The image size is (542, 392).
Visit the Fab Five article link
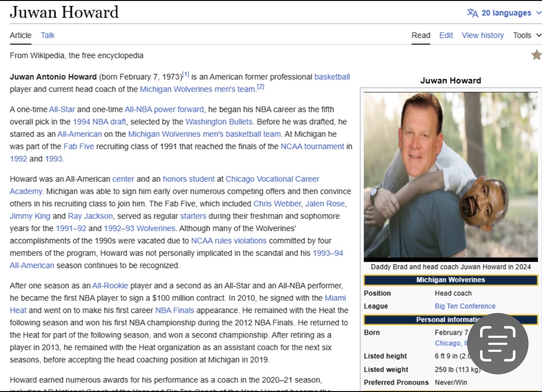click(79, 147)
